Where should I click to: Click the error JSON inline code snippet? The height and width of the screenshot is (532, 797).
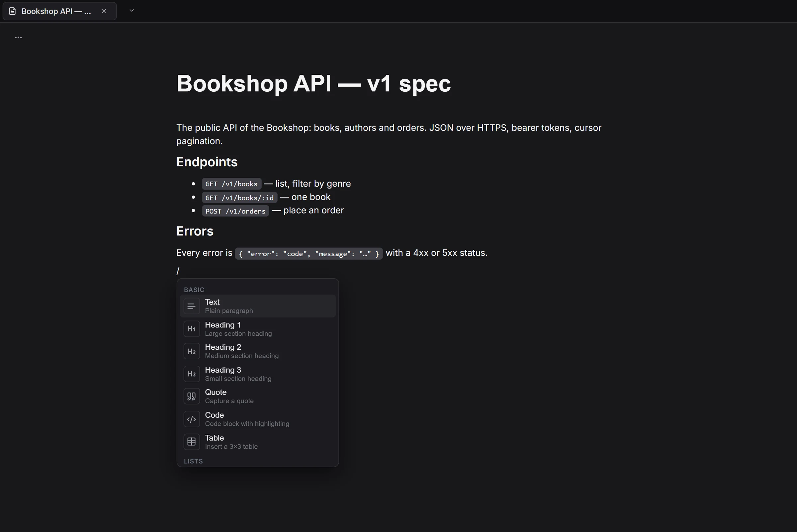tap(309, 253)
